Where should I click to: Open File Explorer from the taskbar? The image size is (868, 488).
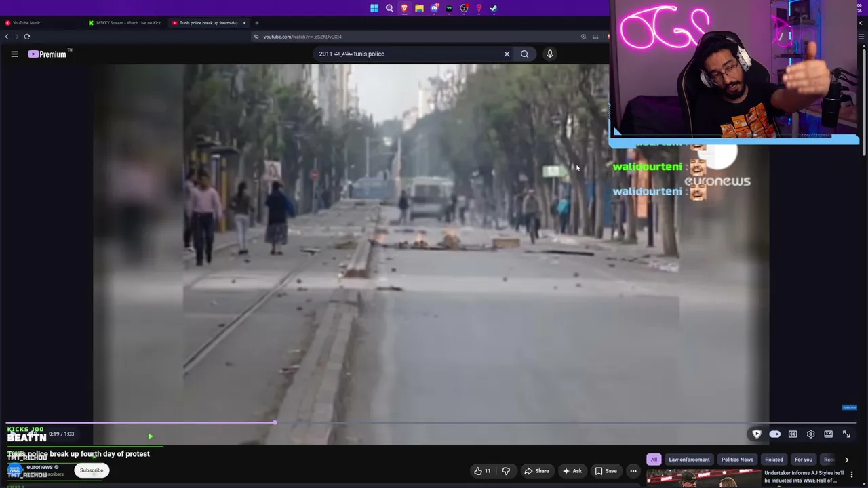coord(419,8)
